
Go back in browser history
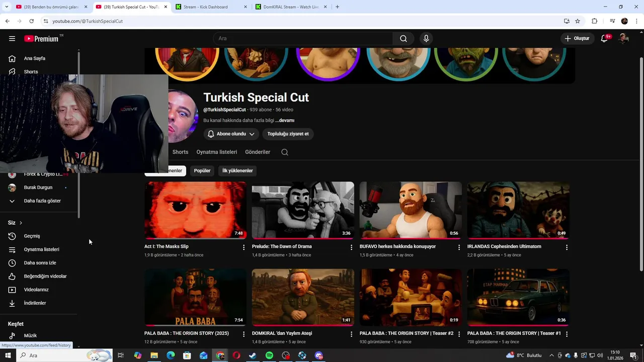(x=7, y=21)
